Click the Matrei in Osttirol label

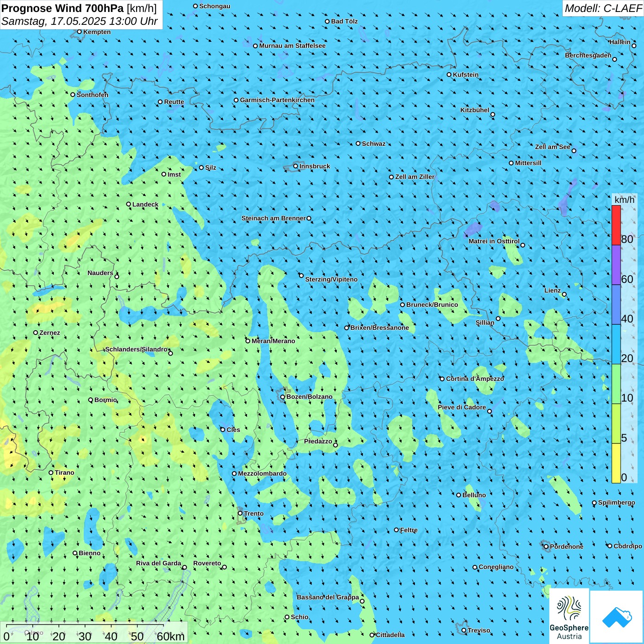pos(494,241)
